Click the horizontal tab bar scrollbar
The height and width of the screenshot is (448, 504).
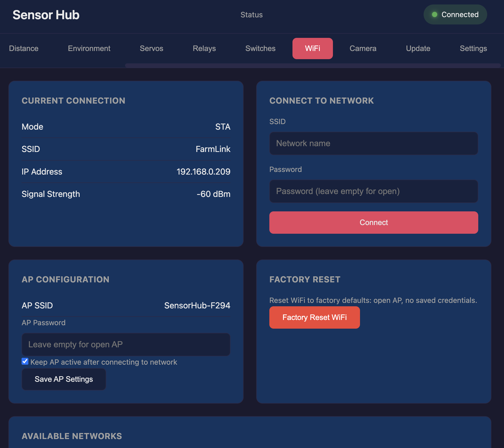[x=313, y=65]
